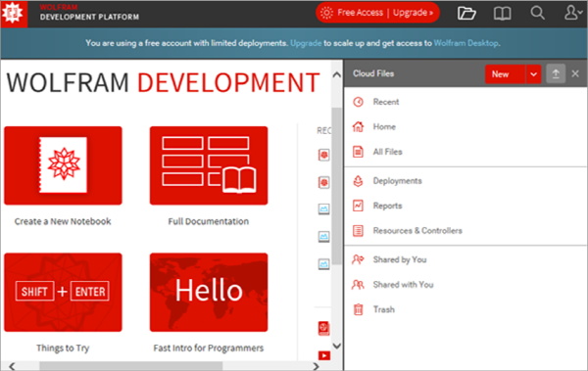This screenshot has height=371, width=588.
Task: Click the Shared by You icon
Action: click(x=358, y=259)
